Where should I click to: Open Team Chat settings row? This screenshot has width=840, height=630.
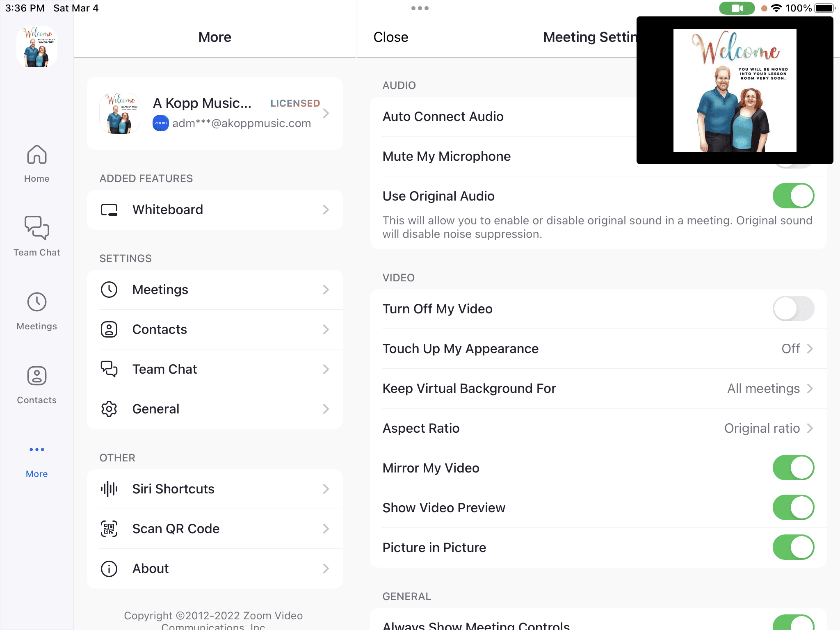215,369
